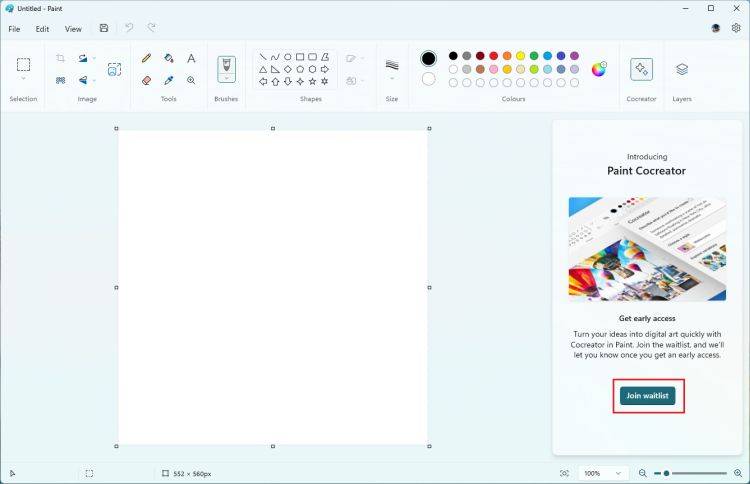Open the 100% zoom level dropdown
Screen dimensions: 750x484
pos(602,473)
